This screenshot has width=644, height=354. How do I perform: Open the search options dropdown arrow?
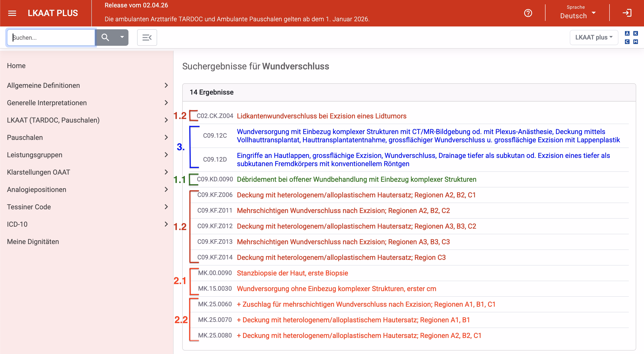122,38
